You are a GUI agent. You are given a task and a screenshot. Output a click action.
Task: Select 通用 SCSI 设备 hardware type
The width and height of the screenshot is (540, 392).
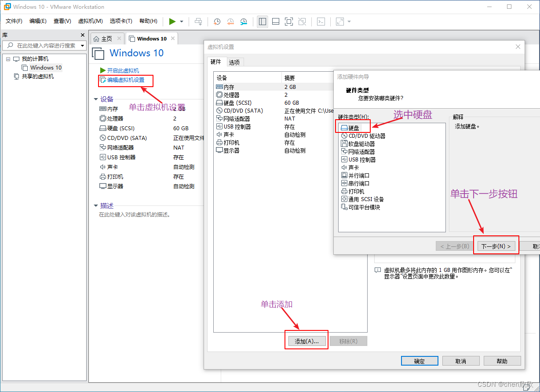(x=363, y=199)
